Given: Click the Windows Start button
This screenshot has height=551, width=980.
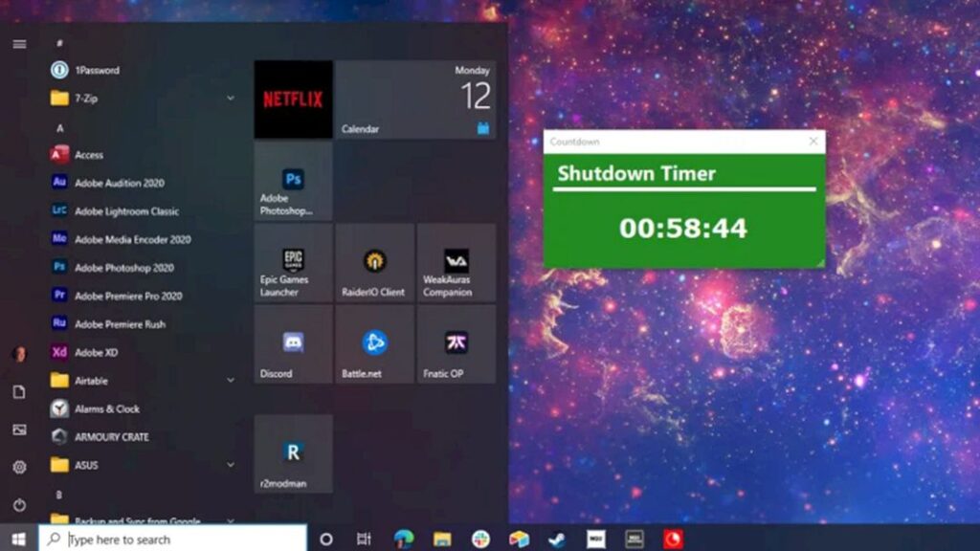Looking at the screenshot, I should pos(18,539).
